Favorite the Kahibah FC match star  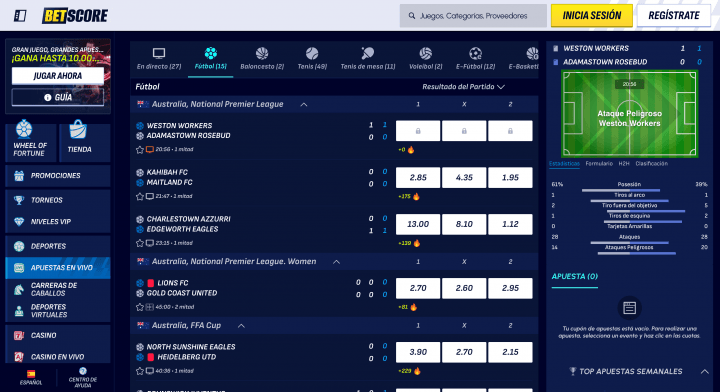(x=140, y=196)
